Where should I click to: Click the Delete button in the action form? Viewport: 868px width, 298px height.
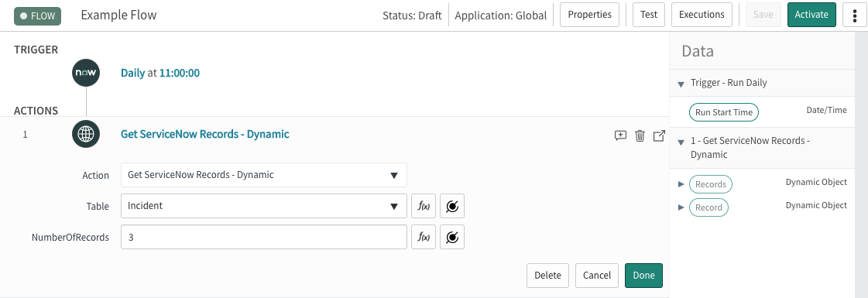tap(547, 276)
